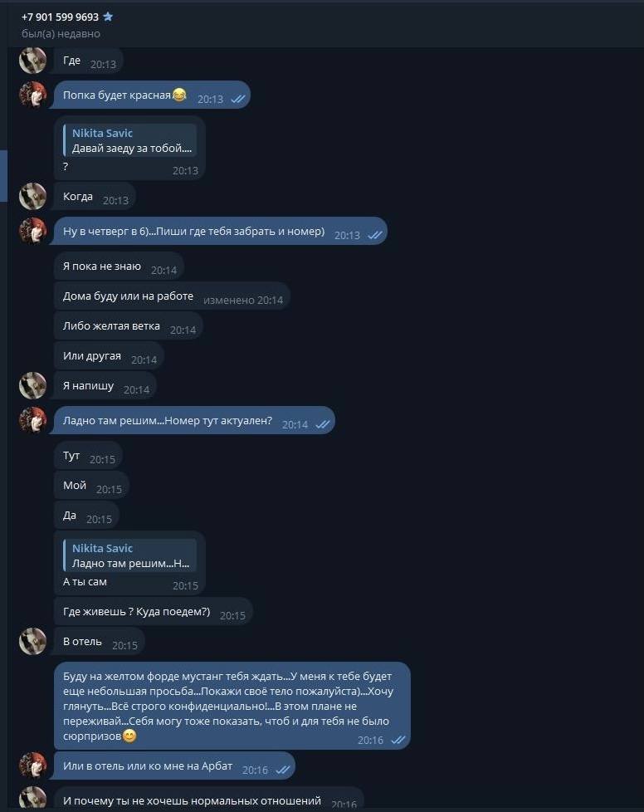Click the smiling emoji ending the long message
The height and width of the screenshot is (812, 644).
point(129,736)
